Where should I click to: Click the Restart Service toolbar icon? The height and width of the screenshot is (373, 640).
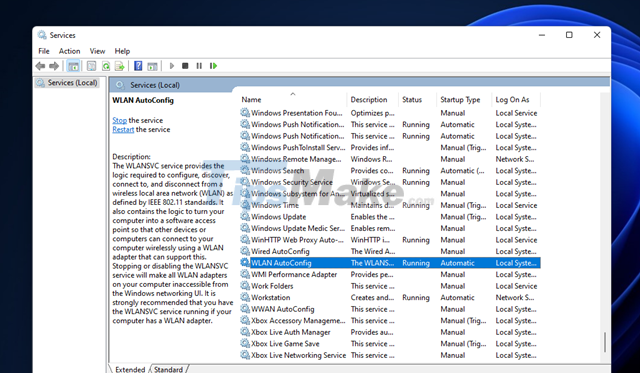pos(213,66)
